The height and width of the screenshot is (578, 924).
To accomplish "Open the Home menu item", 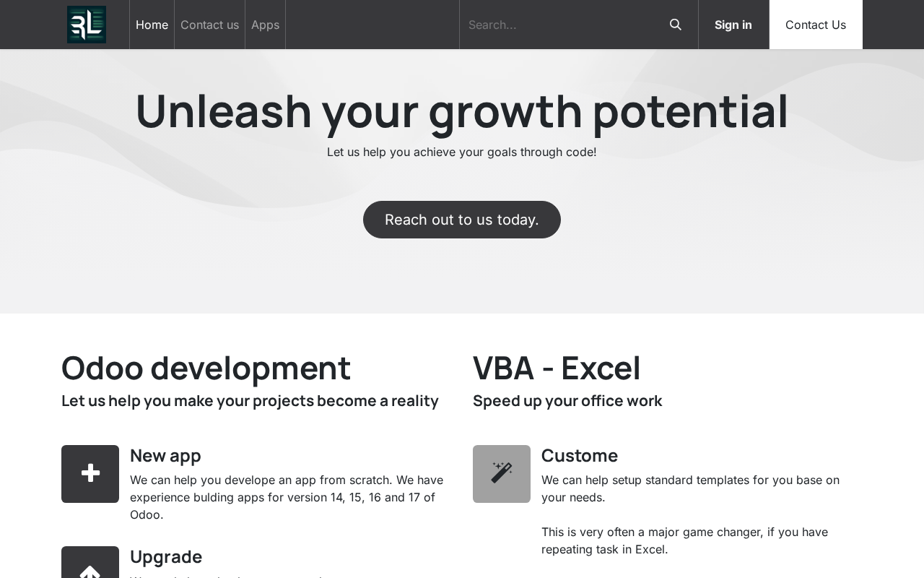I will (152, 25).
